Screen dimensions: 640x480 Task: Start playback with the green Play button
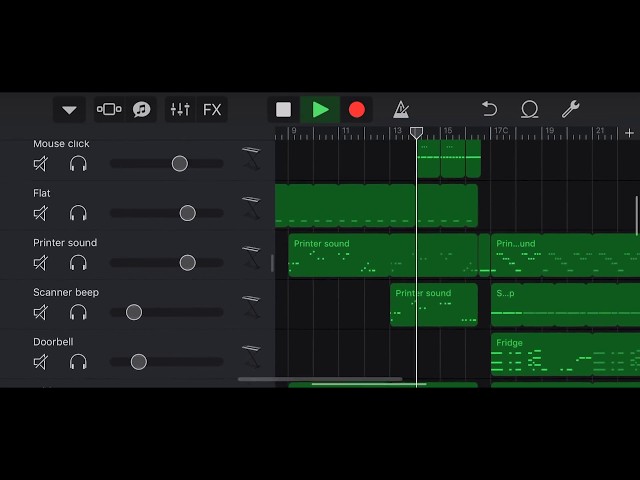pyautogui.click(x=320, y=110)
